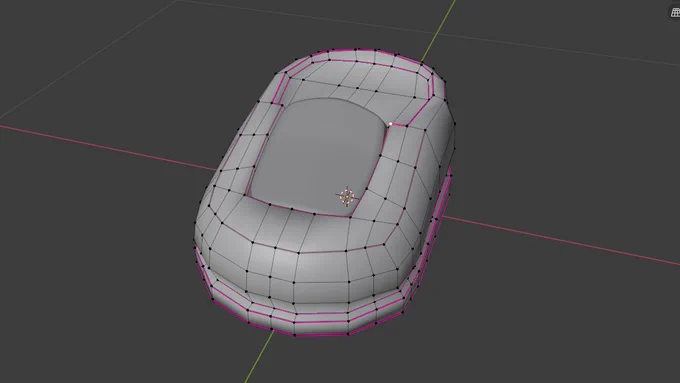Click the selected white vertex on the mesh

pyautogui.click(x=390, y=124)
